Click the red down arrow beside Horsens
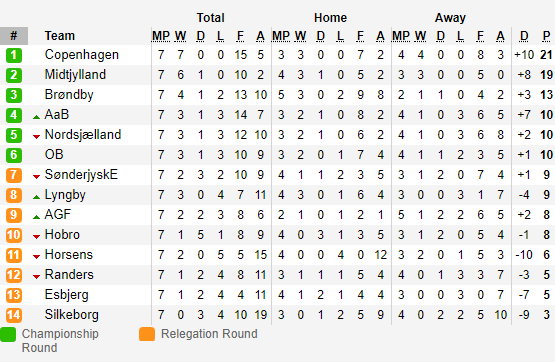Image resolution: width=555 pixels, height=362 pixels. tap(36, 257)
